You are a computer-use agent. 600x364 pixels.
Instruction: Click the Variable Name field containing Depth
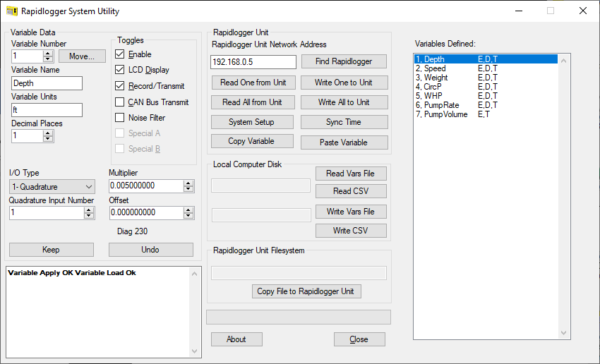47,83
